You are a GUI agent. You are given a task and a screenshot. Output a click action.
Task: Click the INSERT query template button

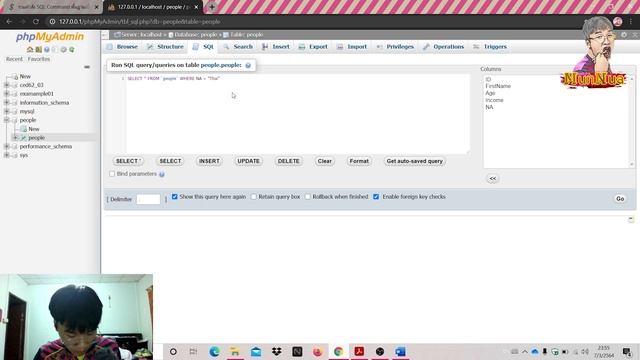209,161
